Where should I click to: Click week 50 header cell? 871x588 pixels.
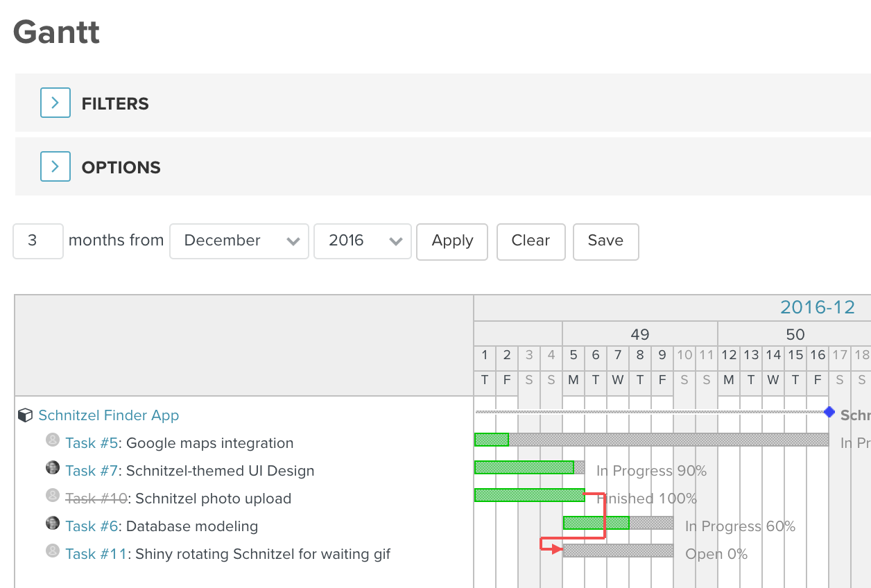click(795, 334)
